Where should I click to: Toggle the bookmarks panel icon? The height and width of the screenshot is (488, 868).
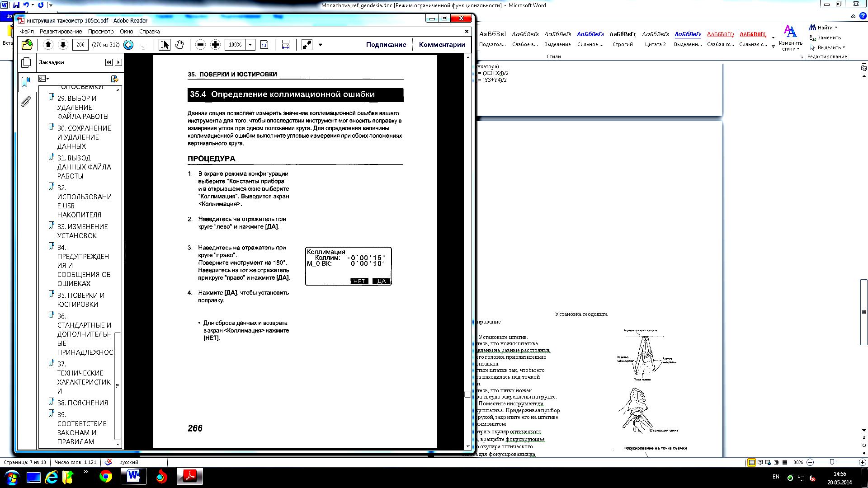26,82
